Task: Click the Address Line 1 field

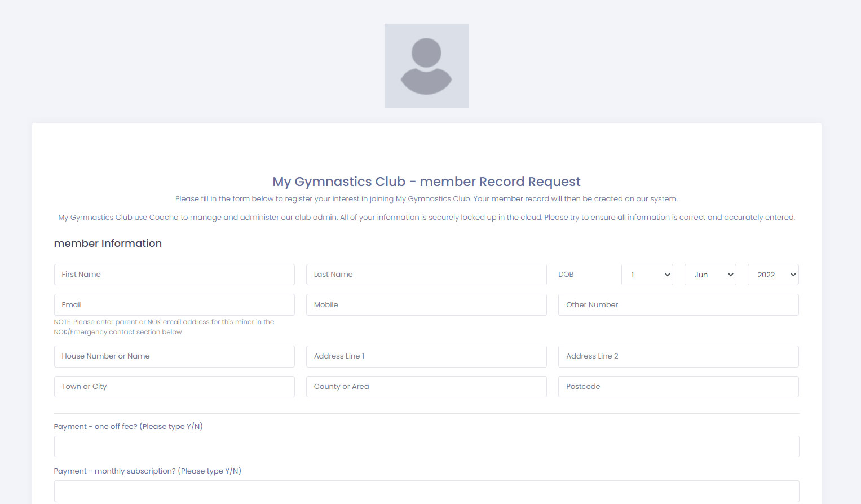Action: 426,356
